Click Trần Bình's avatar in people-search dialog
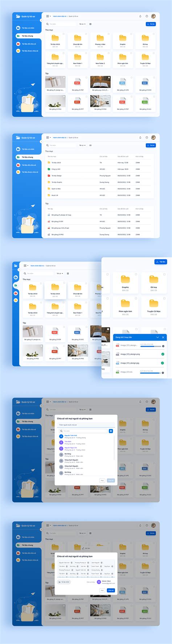The image size is (172, 644). point(61,443)
